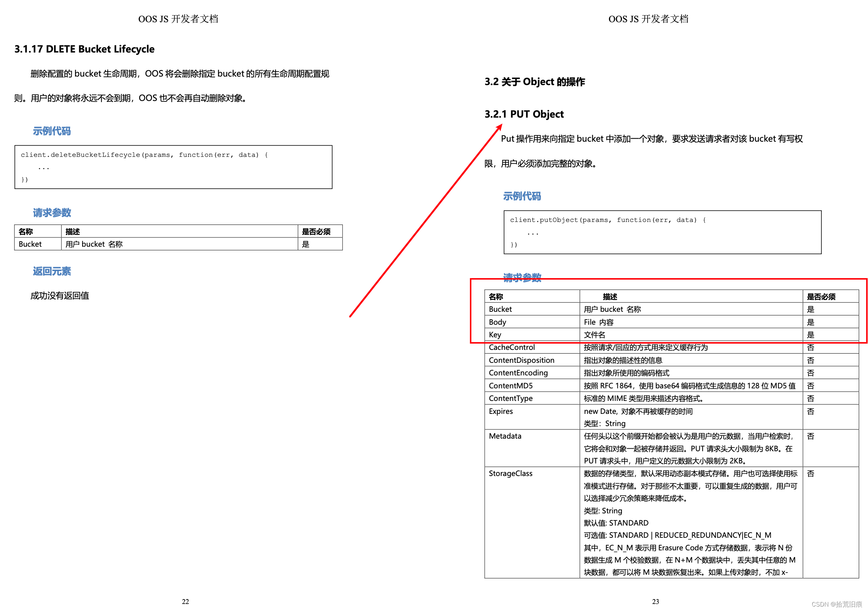The width and height of the screenshot is (868, 611).
Task: Click '示例代码' heading on page 23
Action: [x=522, y=196]
